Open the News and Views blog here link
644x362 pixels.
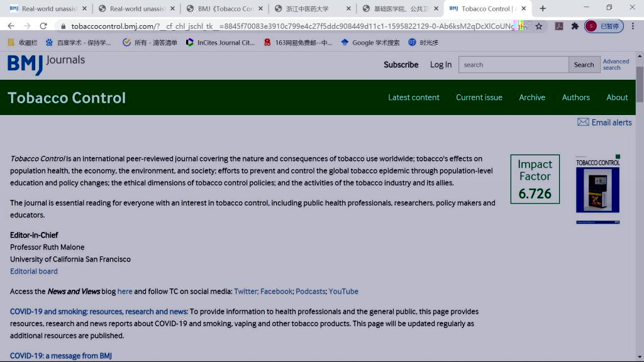125,292
